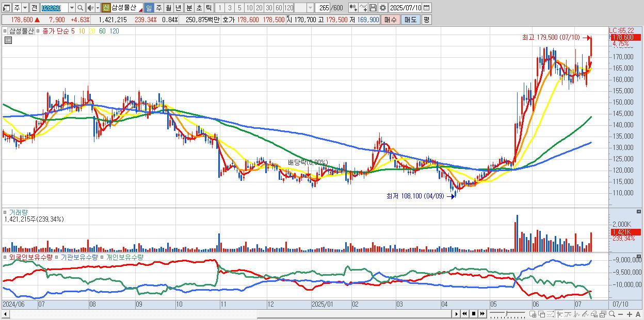644x320 pixels.
Task: Choose the 120 interval button
Action: 288,8
